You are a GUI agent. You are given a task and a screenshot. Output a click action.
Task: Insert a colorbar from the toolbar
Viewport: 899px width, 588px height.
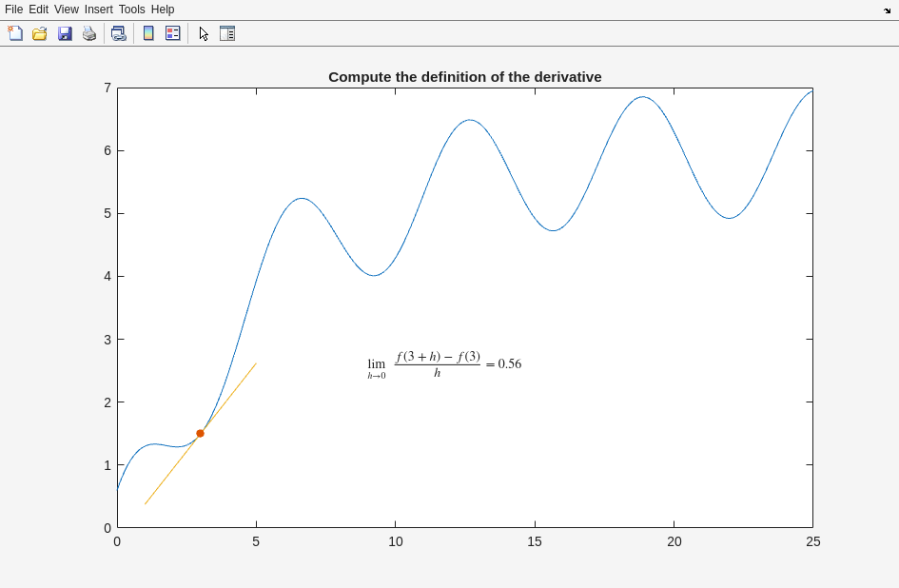pos(148,33)
